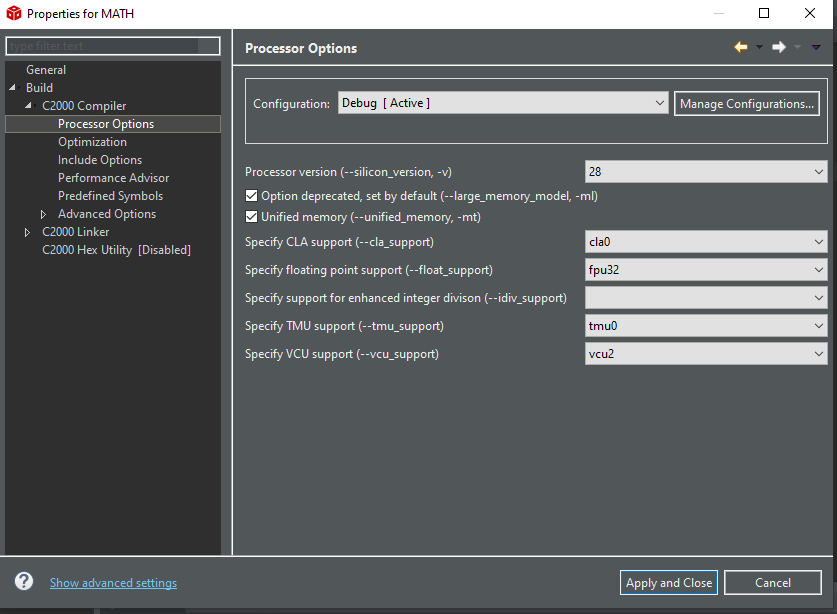Select the Advanced Options tree label
Image resolution: width=837 pixels, height=614 pixels.
[107, 214]
